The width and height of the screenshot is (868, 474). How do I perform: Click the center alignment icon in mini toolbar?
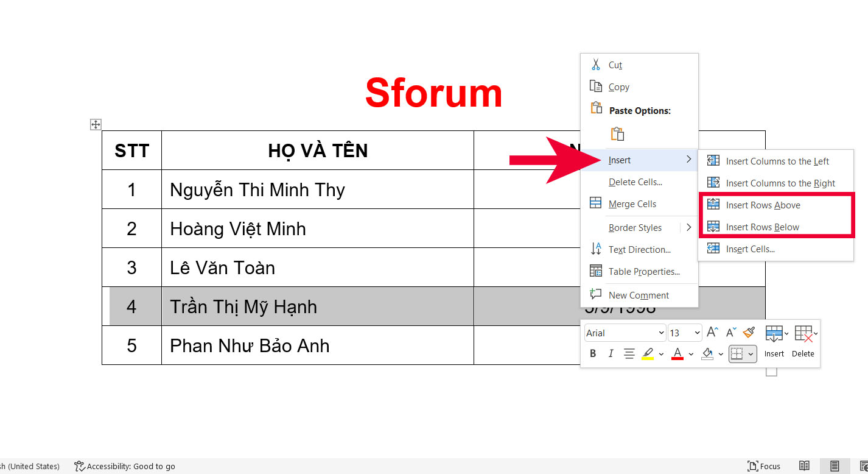(x=629, y=354)
